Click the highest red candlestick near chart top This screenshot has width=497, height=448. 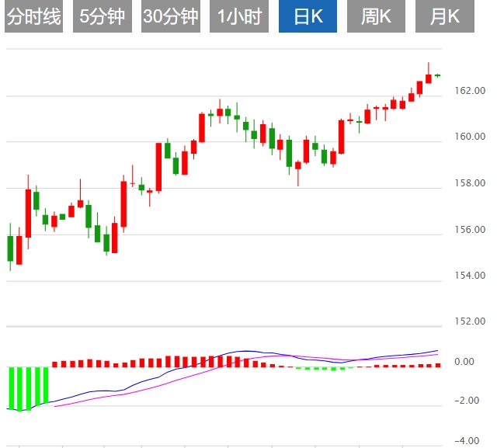click(x=428, y=78)
